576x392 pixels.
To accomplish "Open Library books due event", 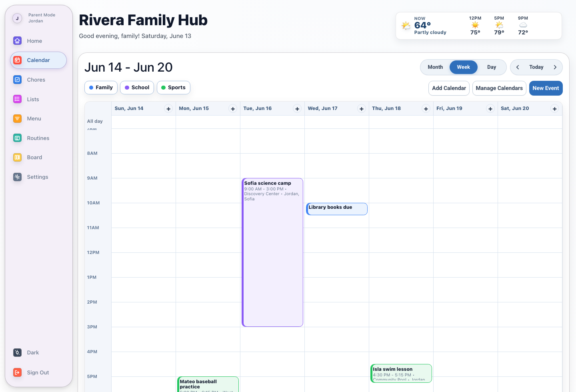I will pos(337,209).
